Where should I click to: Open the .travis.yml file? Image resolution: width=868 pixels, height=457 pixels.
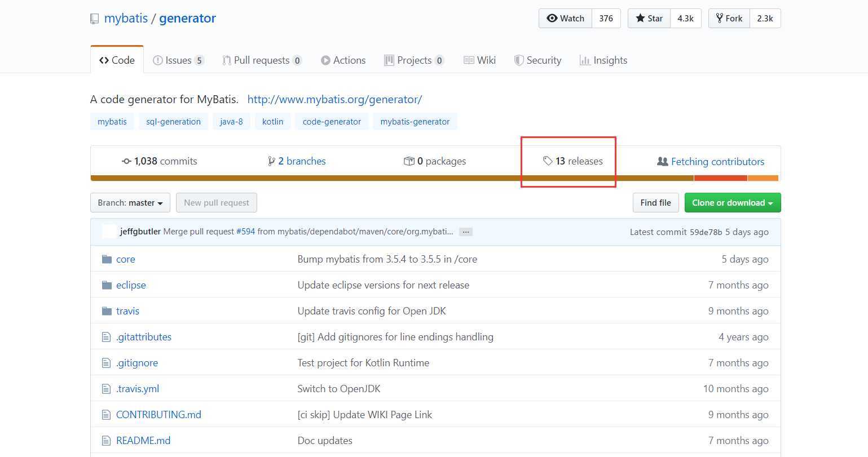click(x=138, y=389)
